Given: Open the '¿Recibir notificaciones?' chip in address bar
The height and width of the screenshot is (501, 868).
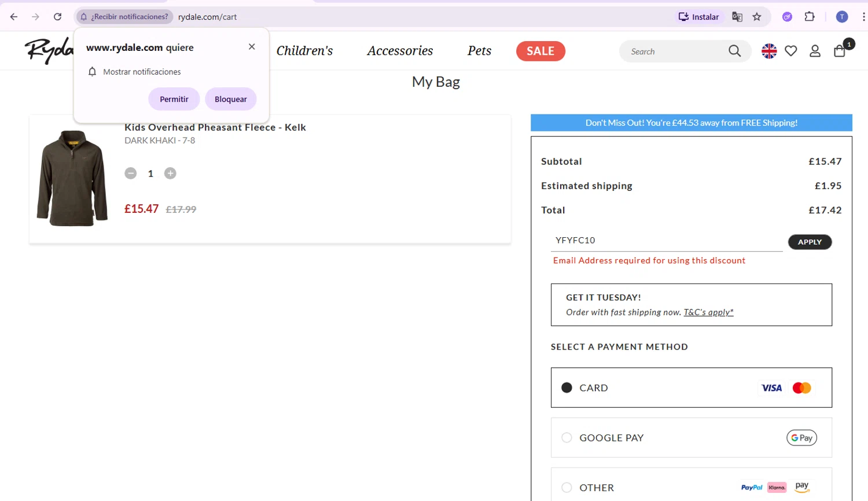Looking at the screenshot, I should click(124, 17).
